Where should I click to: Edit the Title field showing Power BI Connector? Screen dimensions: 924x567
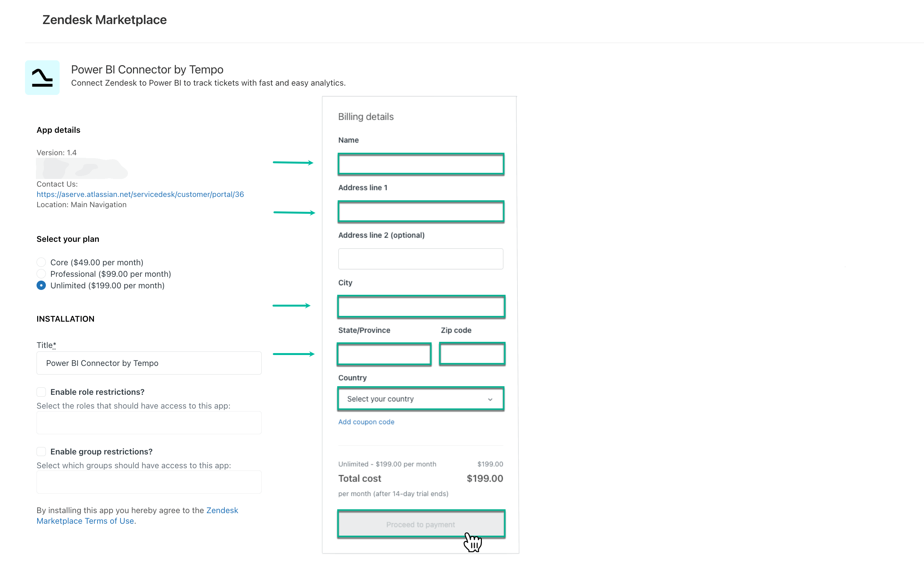point(148,363)
